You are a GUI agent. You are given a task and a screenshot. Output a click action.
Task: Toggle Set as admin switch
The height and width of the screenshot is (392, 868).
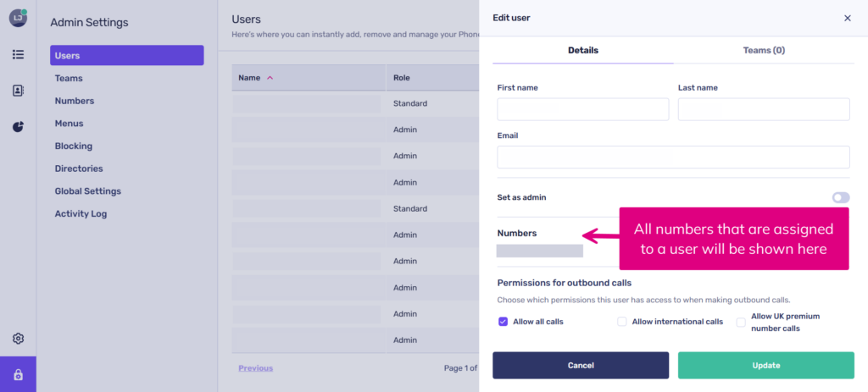pyautogui.click(x=840, y=197)
